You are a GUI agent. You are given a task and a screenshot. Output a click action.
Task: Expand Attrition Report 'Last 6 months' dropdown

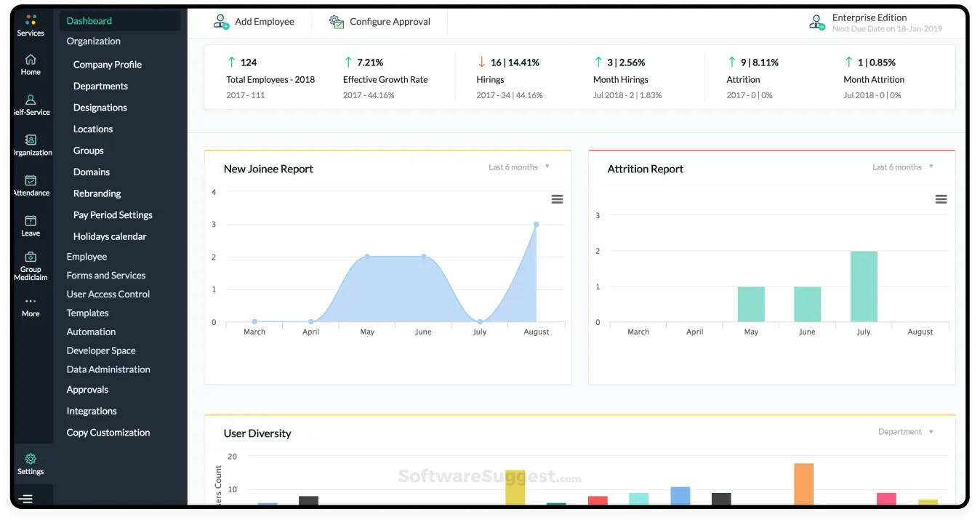[903, 167]
